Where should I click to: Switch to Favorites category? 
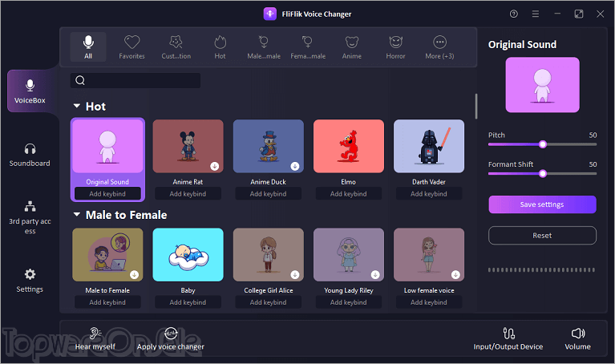[x=131, y=47]
